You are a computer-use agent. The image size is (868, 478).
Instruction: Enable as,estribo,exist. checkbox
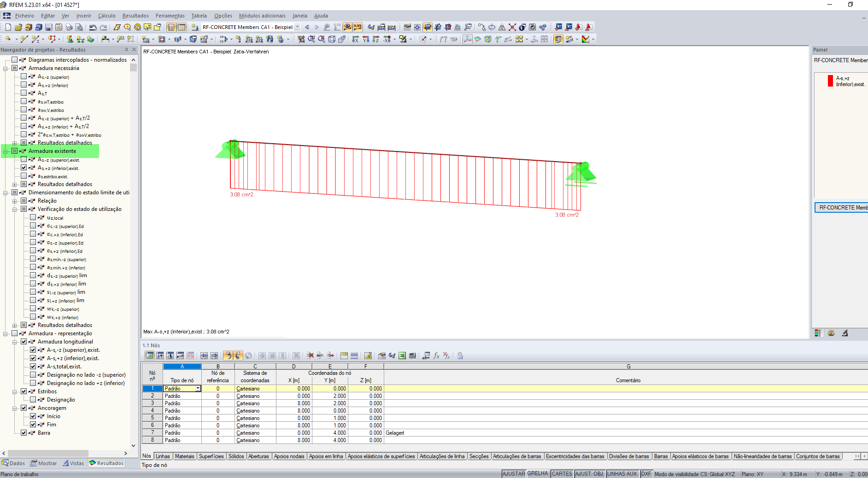pyautogui.click(x=24, y=176)
